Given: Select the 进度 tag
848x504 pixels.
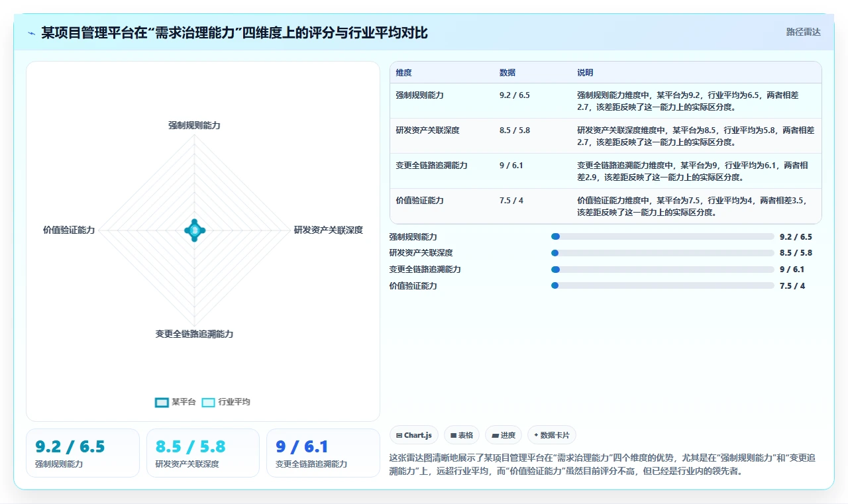Looking at the screenshot, I should 503,435.
